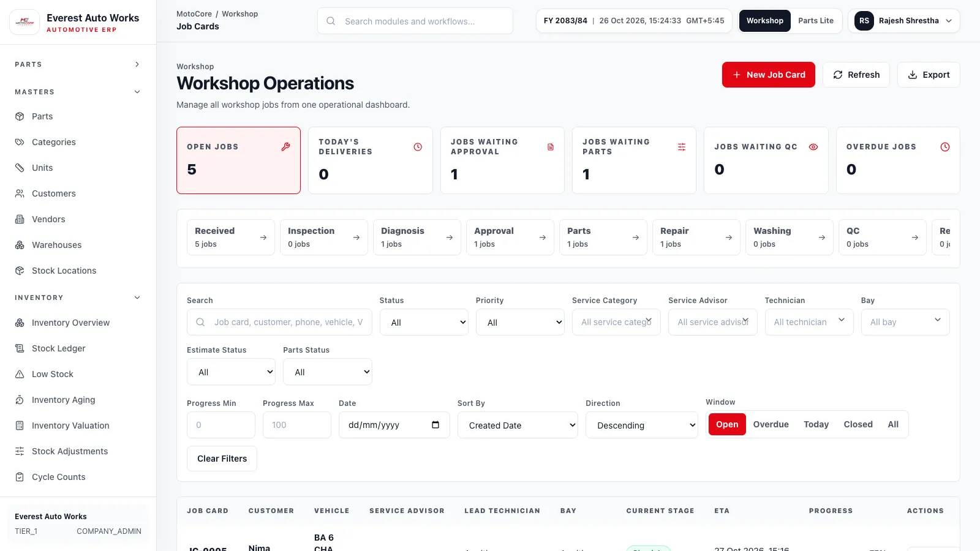Select the Washing stage tab

click(x=790, y=237)
